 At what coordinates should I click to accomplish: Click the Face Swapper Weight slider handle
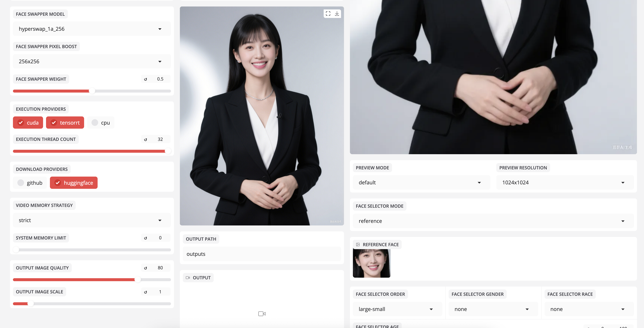click(92, 91)
